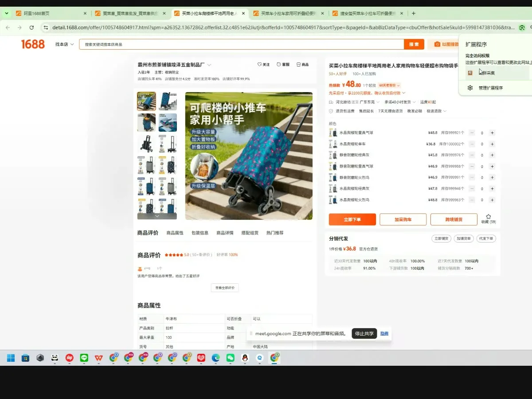This screenshot has width=532, height=399.
Task: Show more thumbnails with down chevron
Action: coord(157,216)
